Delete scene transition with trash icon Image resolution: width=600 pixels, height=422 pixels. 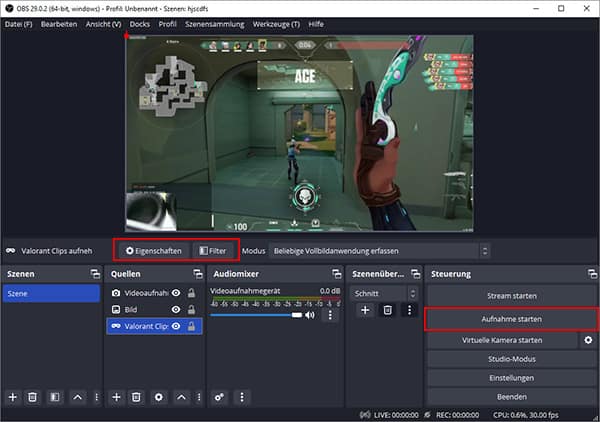coord(387,310)
